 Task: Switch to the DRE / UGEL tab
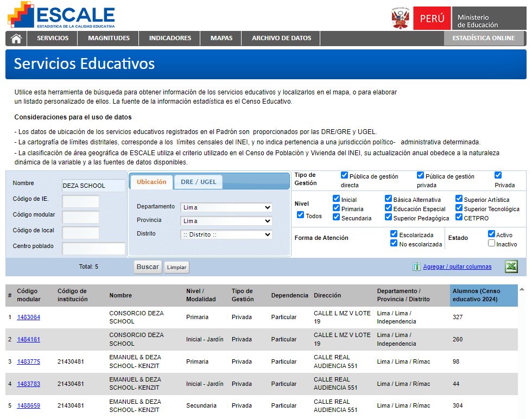(x=199, y=182)
